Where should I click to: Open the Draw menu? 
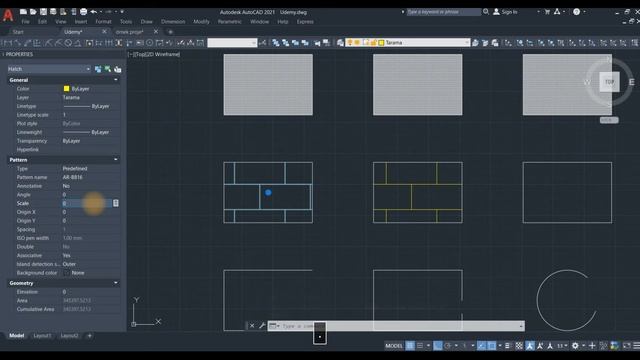(x=146, y=22)
